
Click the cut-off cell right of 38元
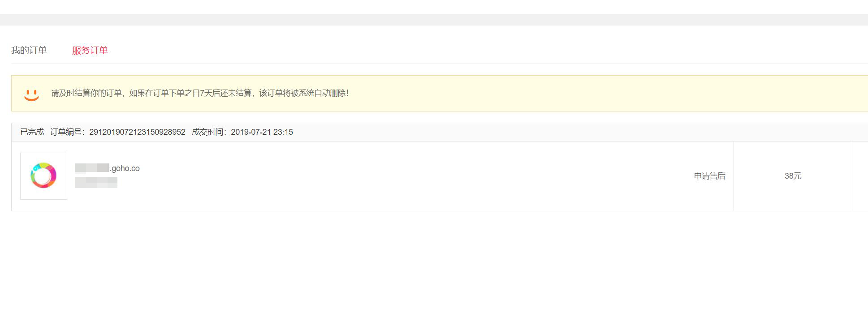click(860, 176)
